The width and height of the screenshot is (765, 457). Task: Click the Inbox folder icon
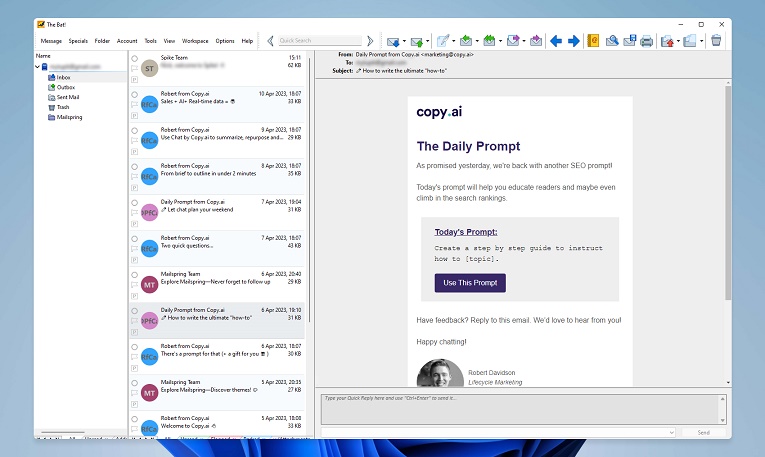[x=51, y=77]
